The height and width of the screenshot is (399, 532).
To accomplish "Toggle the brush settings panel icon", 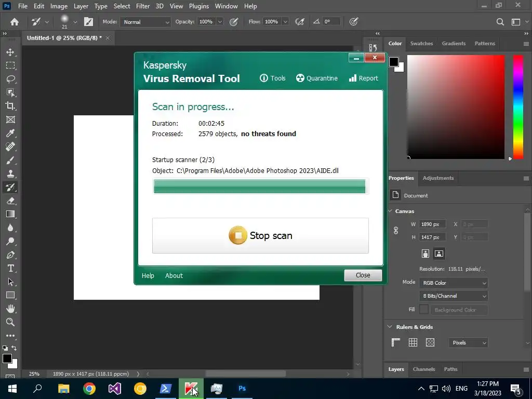I will pyautogui.click(x=88, y=22).
